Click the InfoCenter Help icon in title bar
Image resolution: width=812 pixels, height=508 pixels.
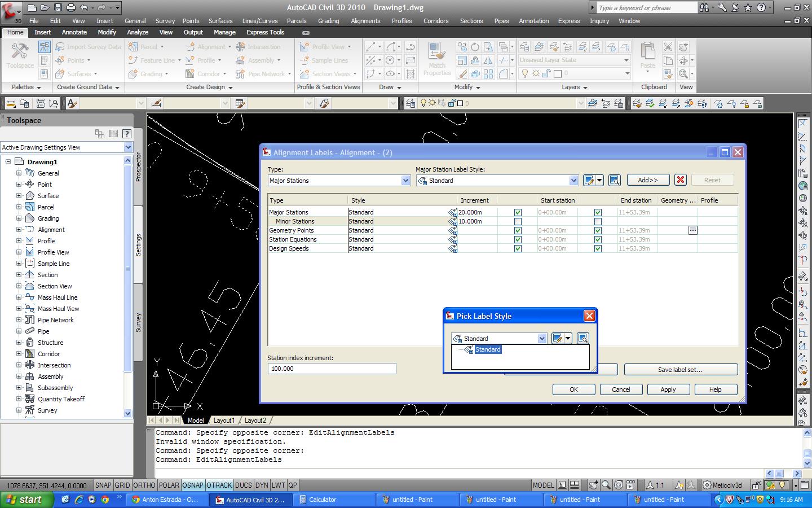761,8
